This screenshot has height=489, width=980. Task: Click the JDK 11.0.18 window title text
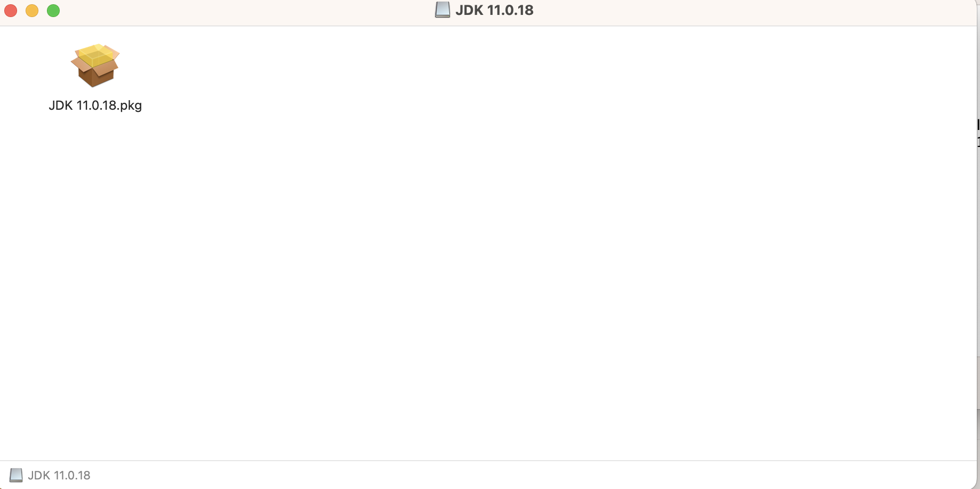click(494, 10)
